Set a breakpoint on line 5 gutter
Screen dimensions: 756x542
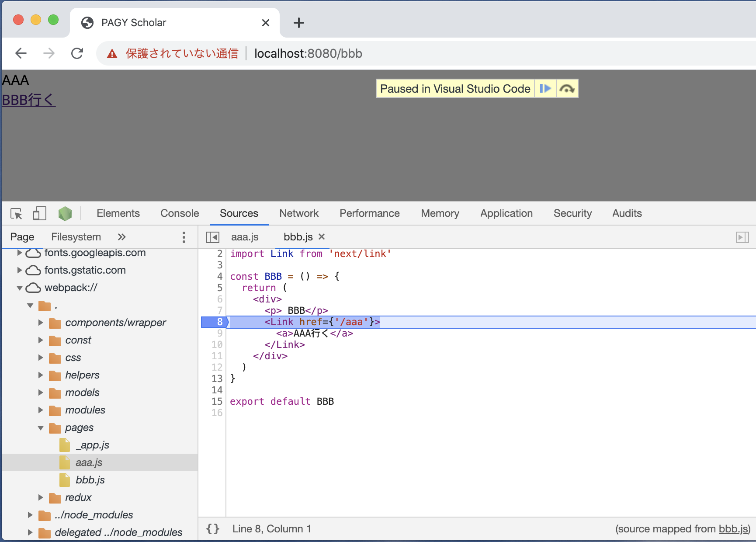(x=220, y=288)
